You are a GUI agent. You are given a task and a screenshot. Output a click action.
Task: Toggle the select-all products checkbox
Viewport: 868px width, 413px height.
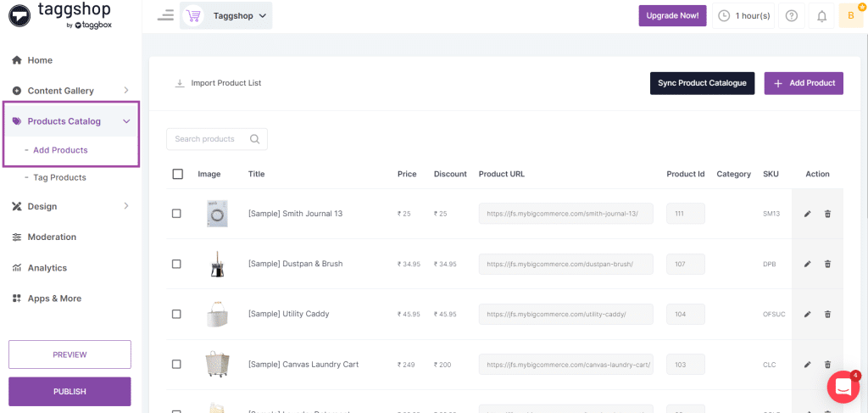pos(177,174)
